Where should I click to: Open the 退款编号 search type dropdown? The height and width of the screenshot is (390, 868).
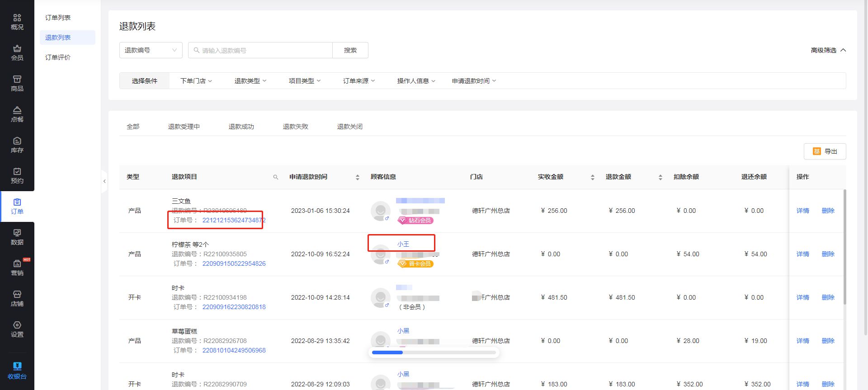click(x=151, y=50)
